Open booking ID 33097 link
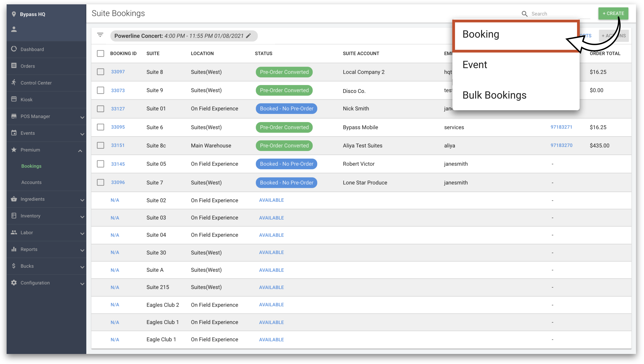 click(118, 72)
